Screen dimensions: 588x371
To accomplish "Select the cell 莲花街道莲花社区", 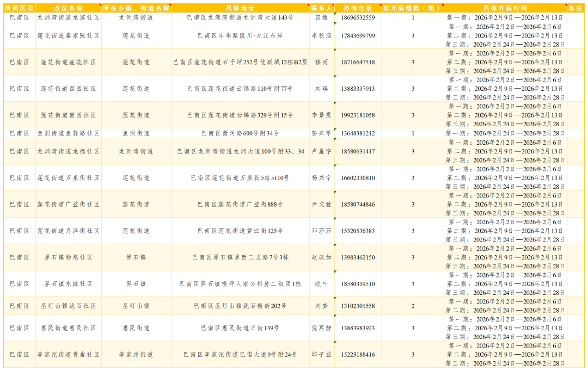I will [68, 62].
